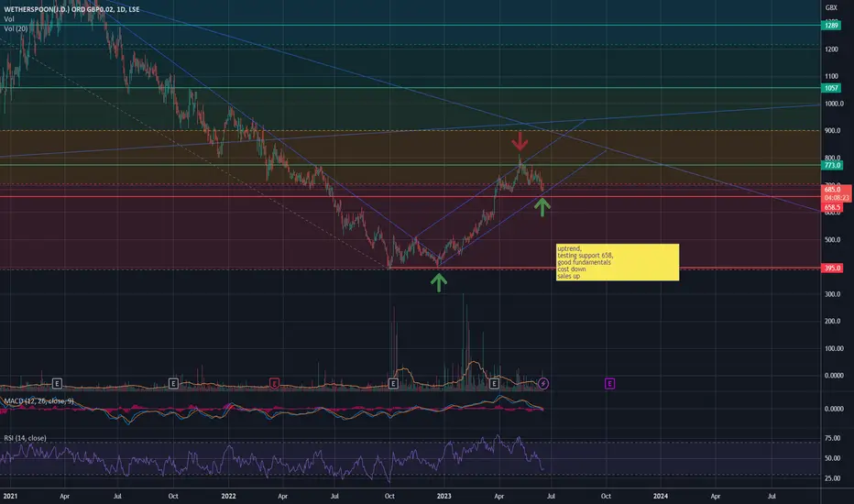Image resolution: width=854 pixels, height=504 pixels.
Task: Select the yellow uptrend note box
Action: tap(618, 262)
